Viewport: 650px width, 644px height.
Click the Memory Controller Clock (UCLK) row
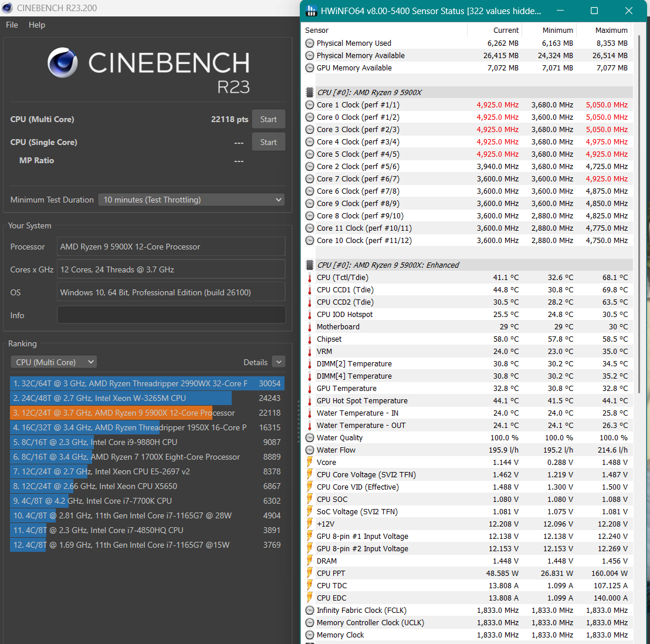tap(468, 623)
